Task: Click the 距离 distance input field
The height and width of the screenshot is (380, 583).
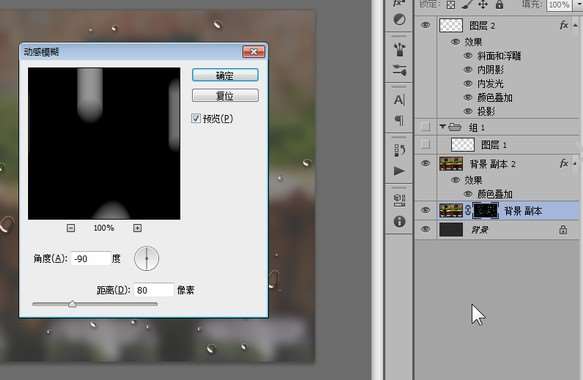Action: [154, 290]
